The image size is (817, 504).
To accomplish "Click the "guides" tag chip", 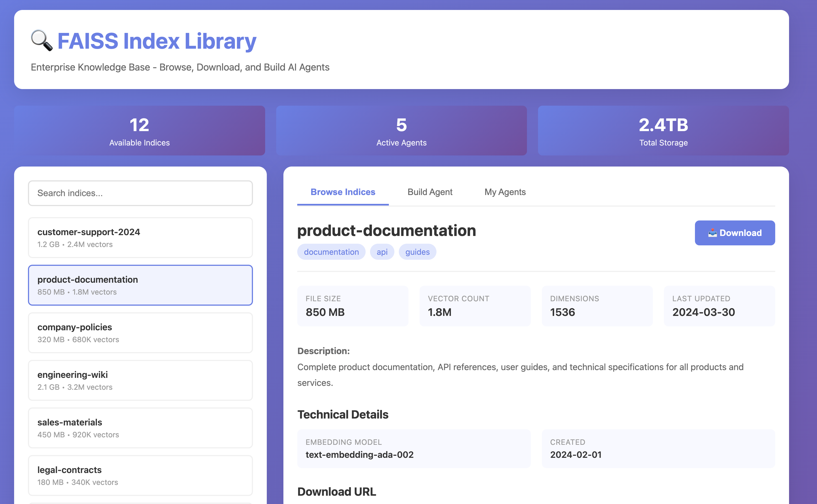I will click(417, 252).
